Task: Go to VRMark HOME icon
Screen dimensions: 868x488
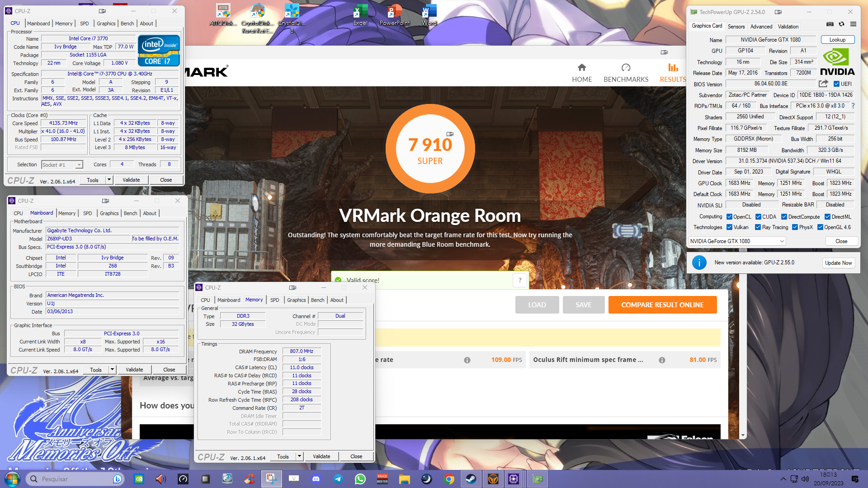Action: coord(582,67)
